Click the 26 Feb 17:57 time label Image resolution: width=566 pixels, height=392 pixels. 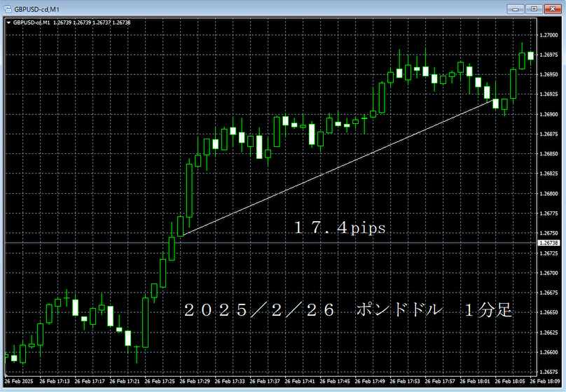[x=440, y=381]
